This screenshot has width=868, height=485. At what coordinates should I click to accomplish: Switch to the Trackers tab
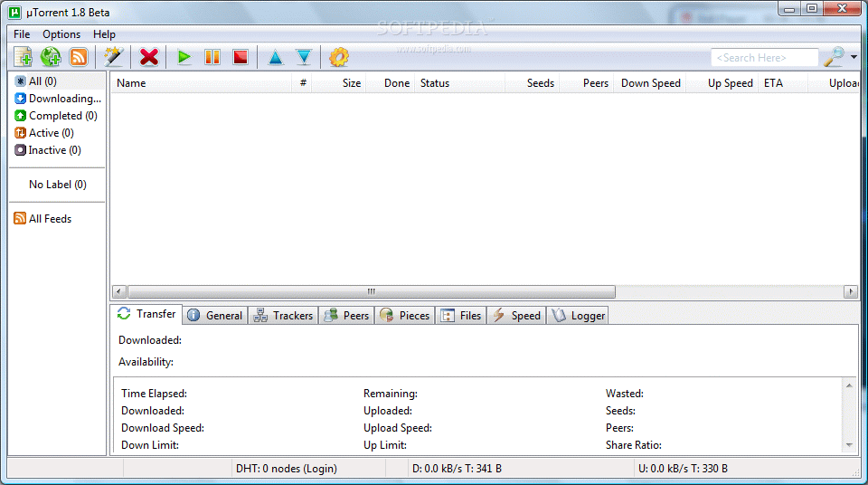[x=283, y=316]
